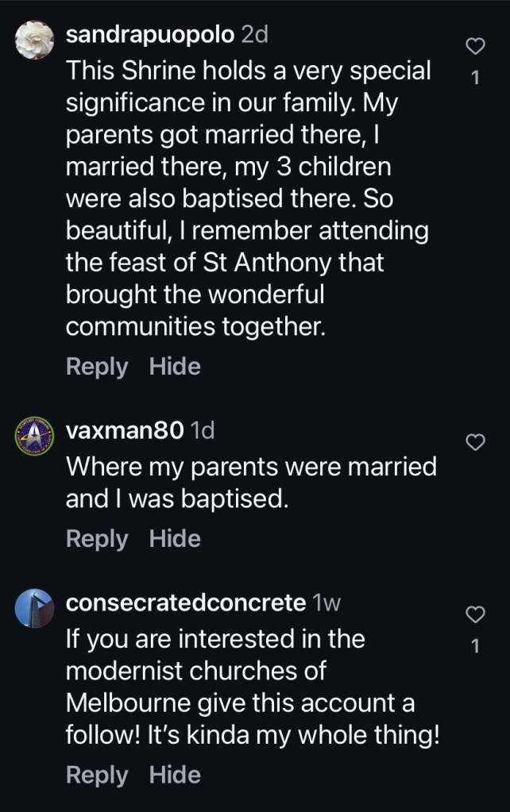Screen dimensions: 510x812
Task: Like vaxman80's comment with the heart
Action: click(x=474, y=442)
